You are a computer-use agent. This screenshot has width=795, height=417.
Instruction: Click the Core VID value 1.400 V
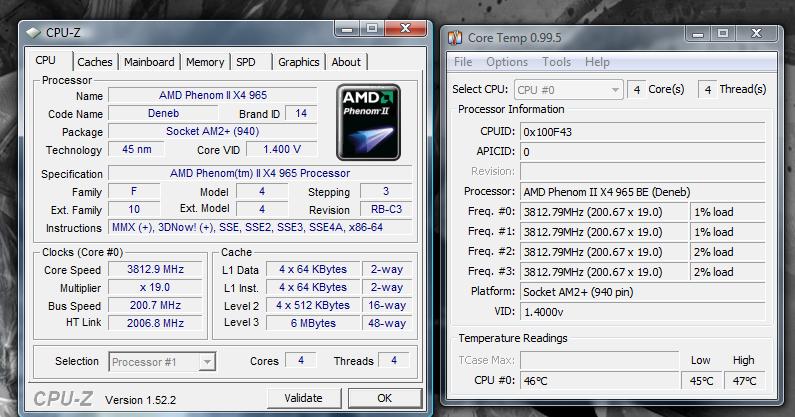[x=282, y=149]
